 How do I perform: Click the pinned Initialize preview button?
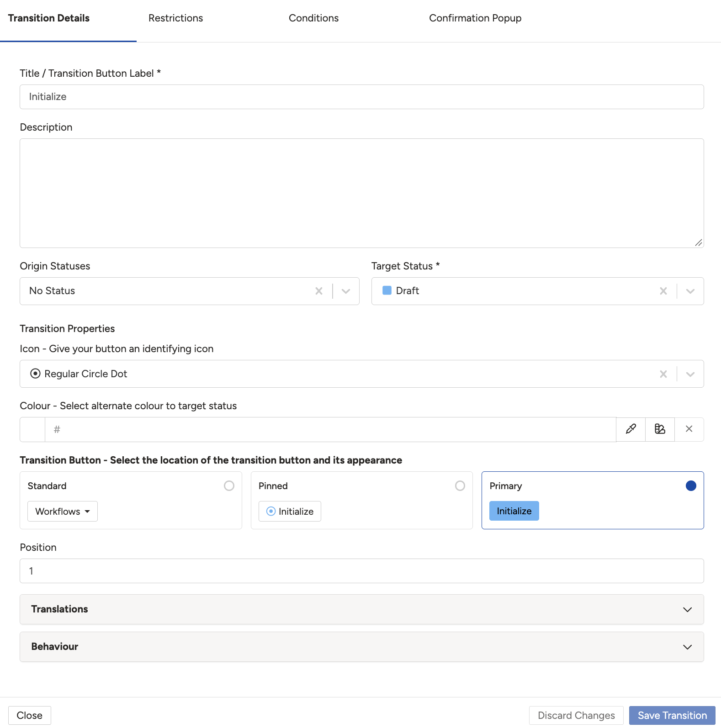(x=290, y=511)
